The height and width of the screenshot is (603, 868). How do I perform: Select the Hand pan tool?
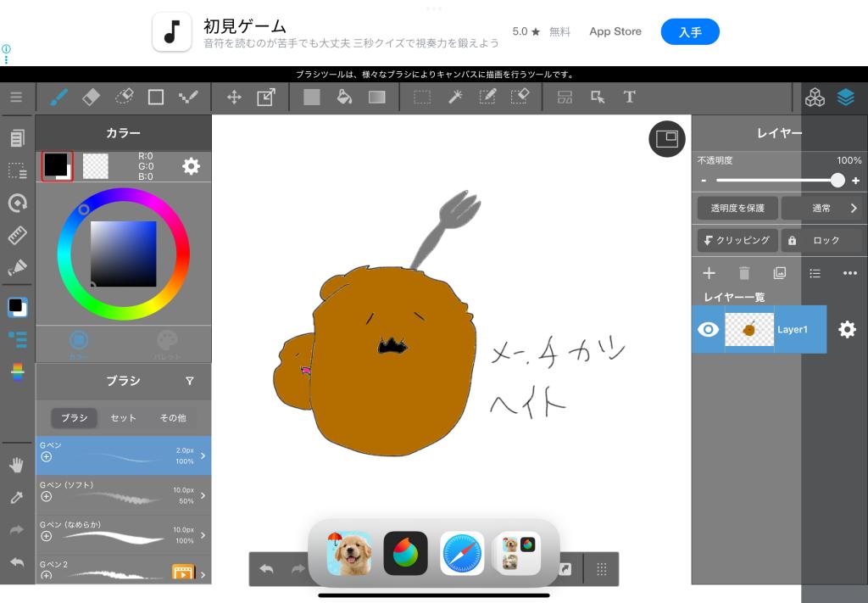17,465
